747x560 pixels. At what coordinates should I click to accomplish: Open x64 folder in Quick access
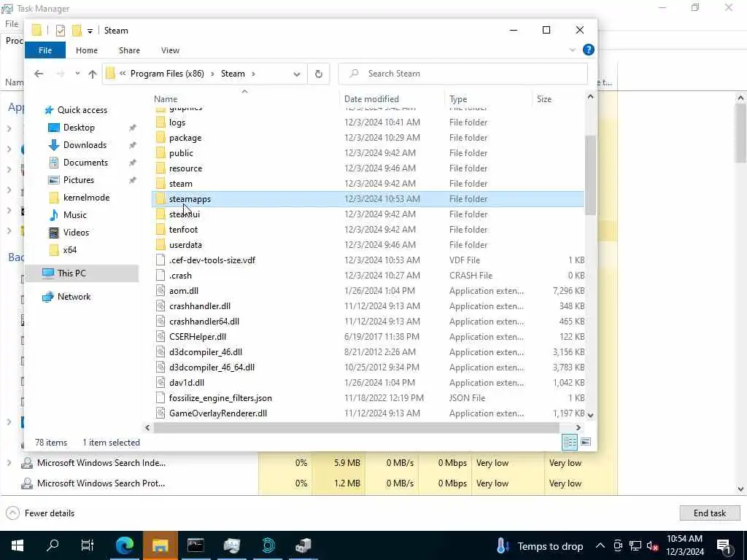[69, 250]
